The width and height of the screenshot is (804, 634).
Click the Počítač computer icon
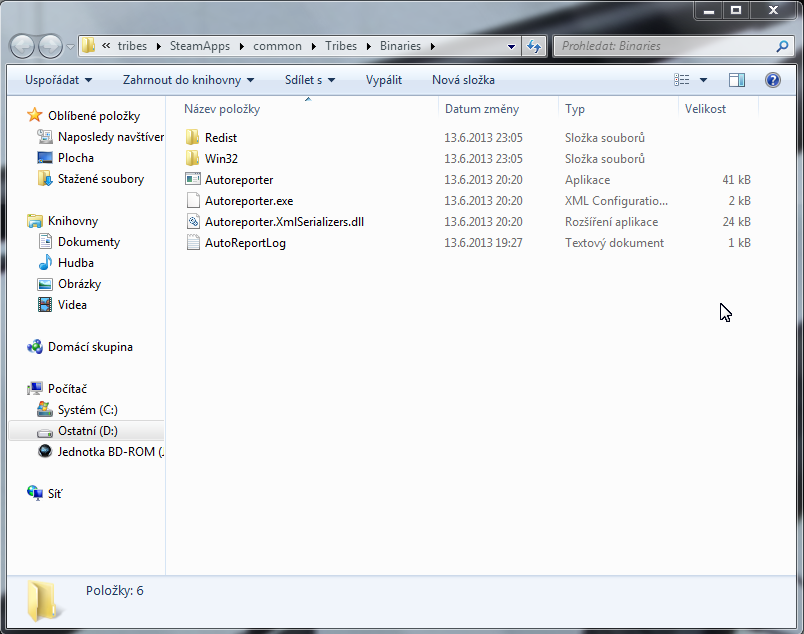click(x=34, y=389)
